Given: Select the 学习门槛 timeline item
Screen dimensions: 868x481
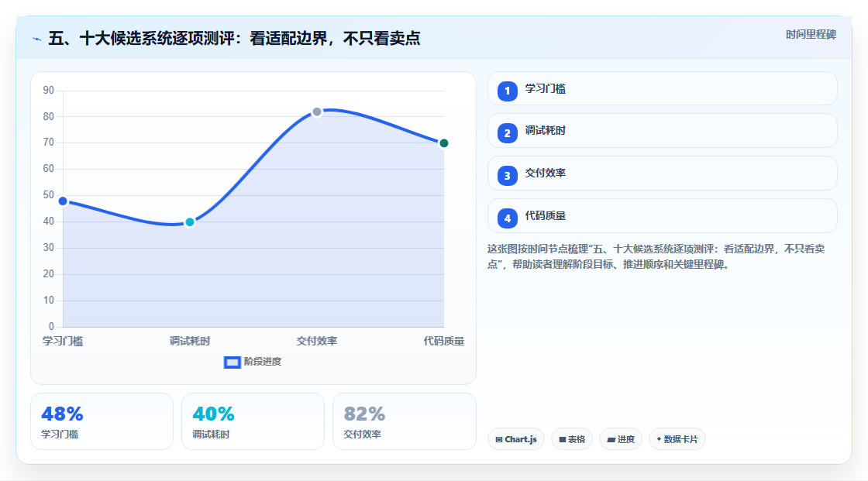Looking at the screenshot, I should click(662, 88).
